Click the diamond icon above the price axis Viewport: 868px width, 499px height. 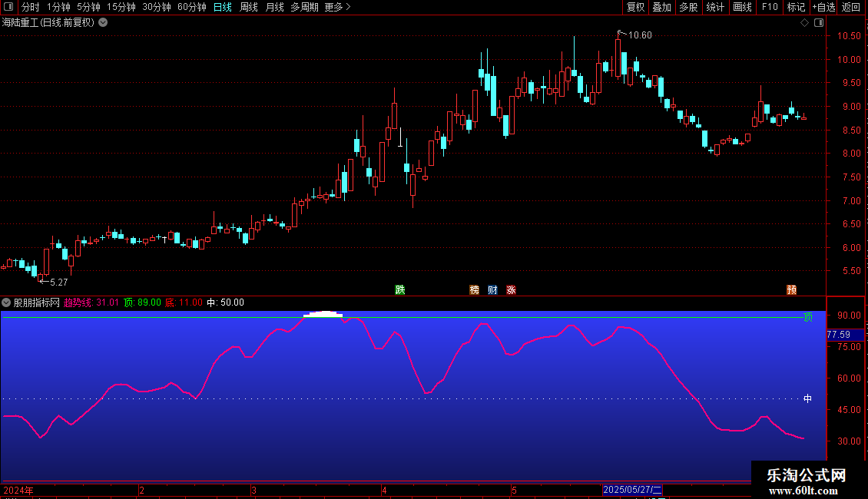coord(804,23)
